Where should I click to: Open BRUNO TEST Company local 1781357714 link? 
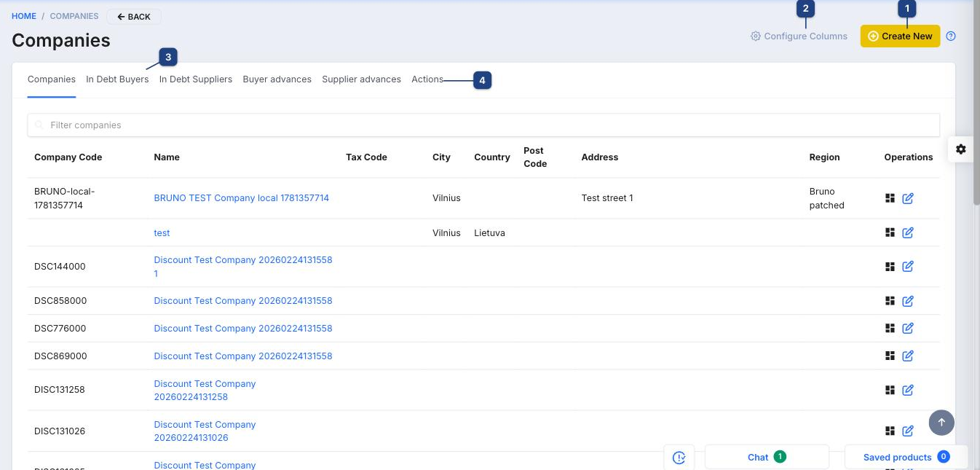click(x=242, y=198)
